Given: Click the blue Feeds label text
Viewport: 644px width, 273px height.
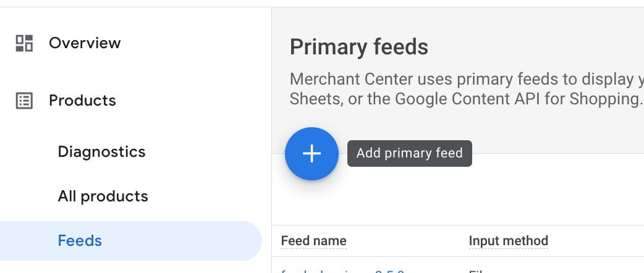Looking at the screenshot, I should pos(80,240).
